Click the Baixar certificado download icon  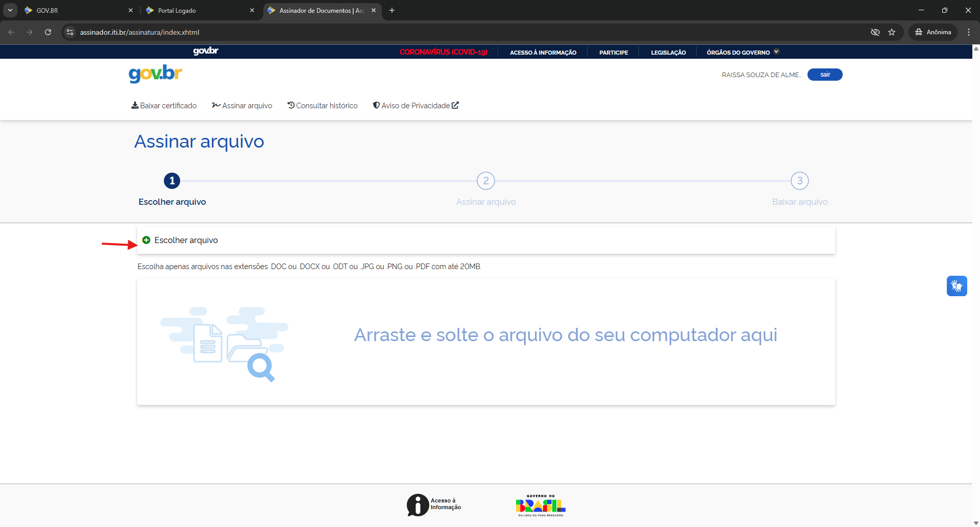135,105
